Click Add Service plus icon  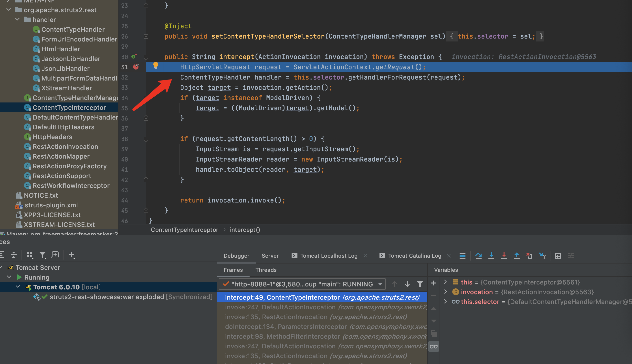72,255
